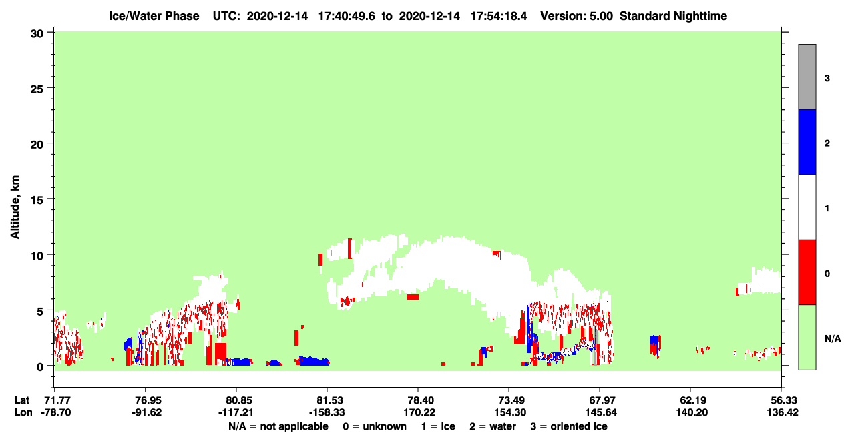868x445 pixels.
Task: Click the colorbar label 'N/A'
Action: (832, 338)
